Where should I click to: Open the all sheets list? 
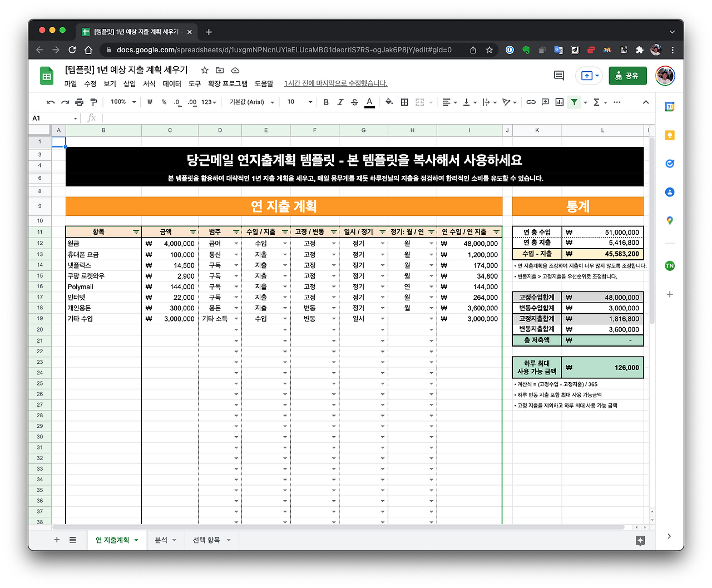[x=72, y=540]
